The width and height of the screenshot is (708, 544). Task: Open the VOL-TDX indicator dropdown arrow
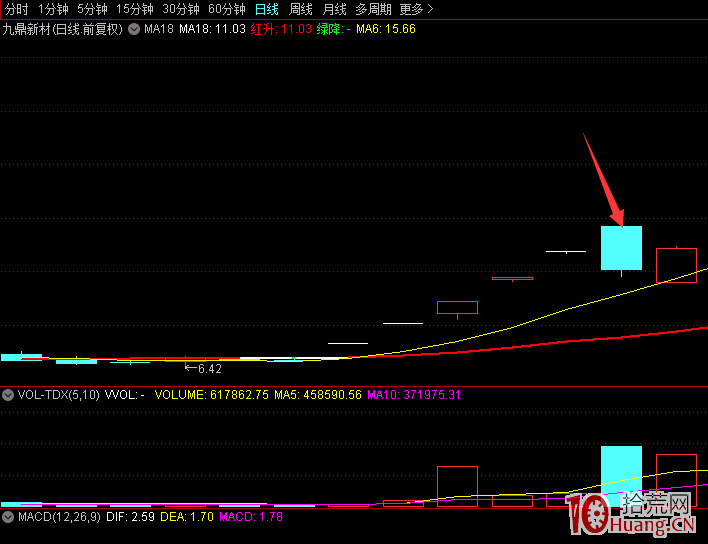8,395
